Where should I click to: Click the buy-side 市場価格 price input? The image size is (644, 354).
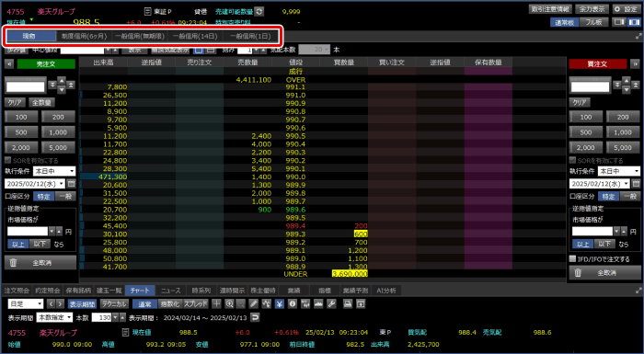click(x=592, y=232)
